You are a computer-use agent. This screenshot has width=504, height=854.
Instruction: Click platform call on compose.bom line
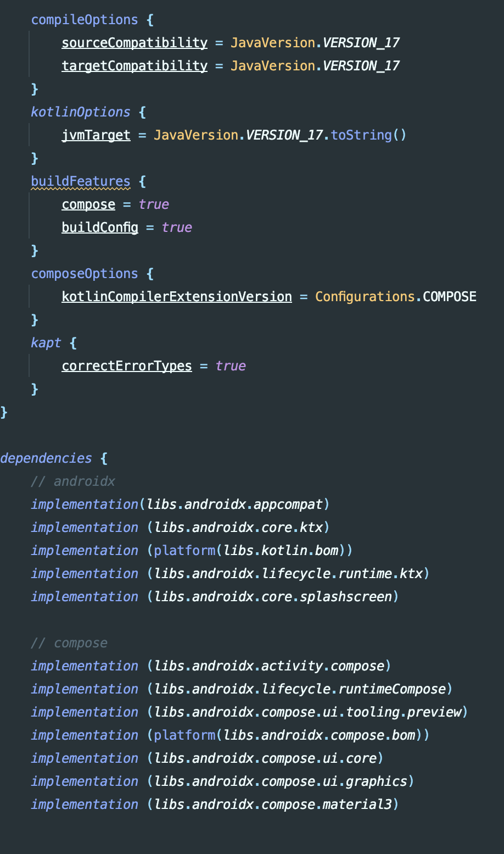pyautogui.click(x=184, y=735)
